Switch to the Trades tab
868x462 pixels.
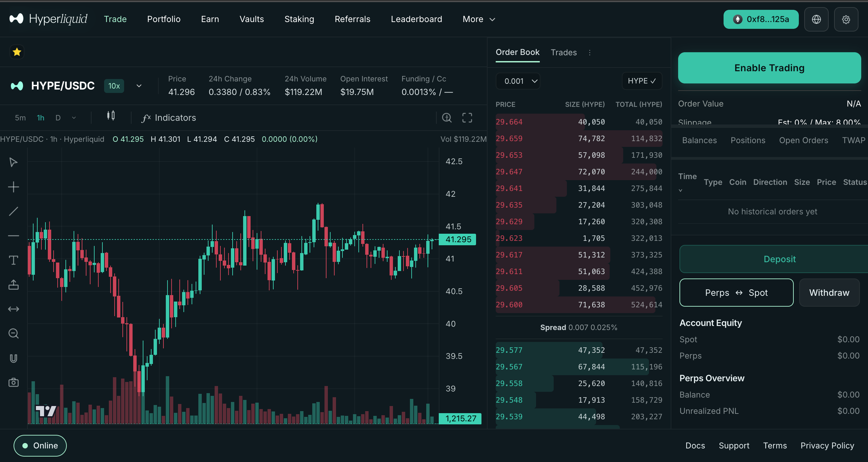(564, 53)
